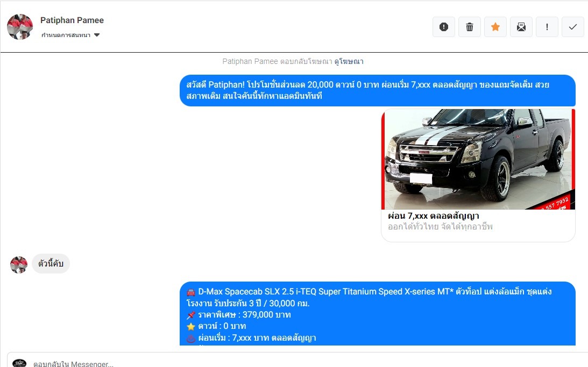Delete conversation with trash icon
Image resolution: width=588 pixels, height=367 pixels.
click(x=470, y=27)
